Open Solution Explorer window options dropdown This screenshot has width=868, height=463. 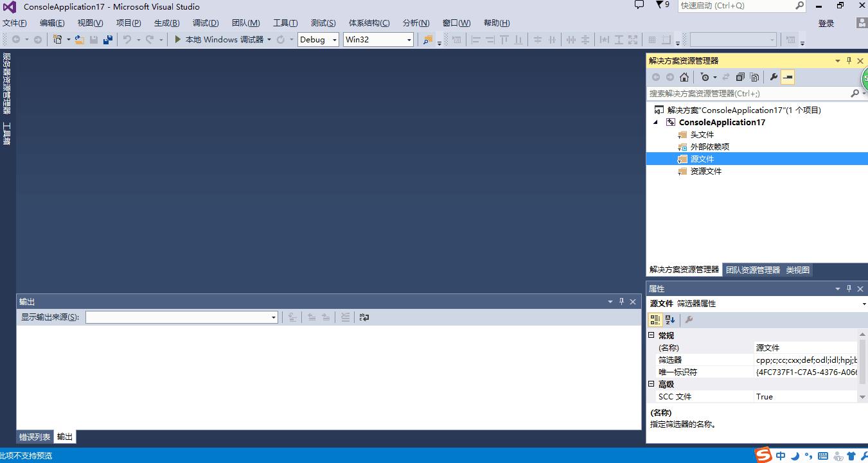[837, 60]
